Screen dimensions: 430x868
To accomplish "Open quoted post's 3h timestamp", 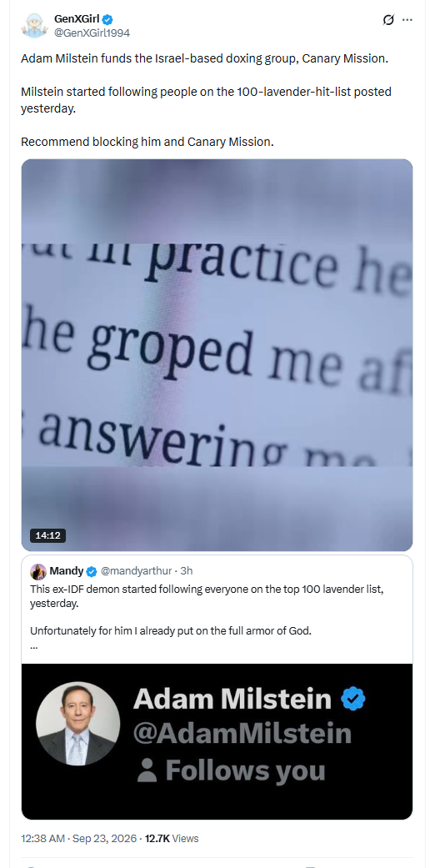I will [x=187, y=570].
